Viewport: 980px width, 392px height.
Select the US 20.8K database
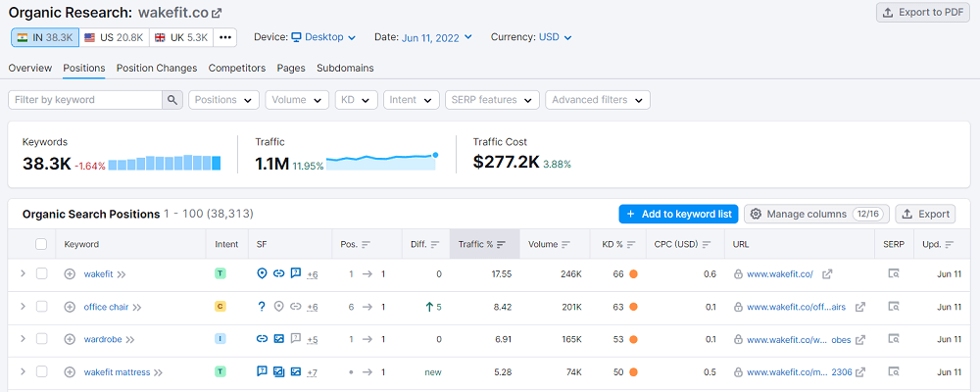tap(113, 37)
